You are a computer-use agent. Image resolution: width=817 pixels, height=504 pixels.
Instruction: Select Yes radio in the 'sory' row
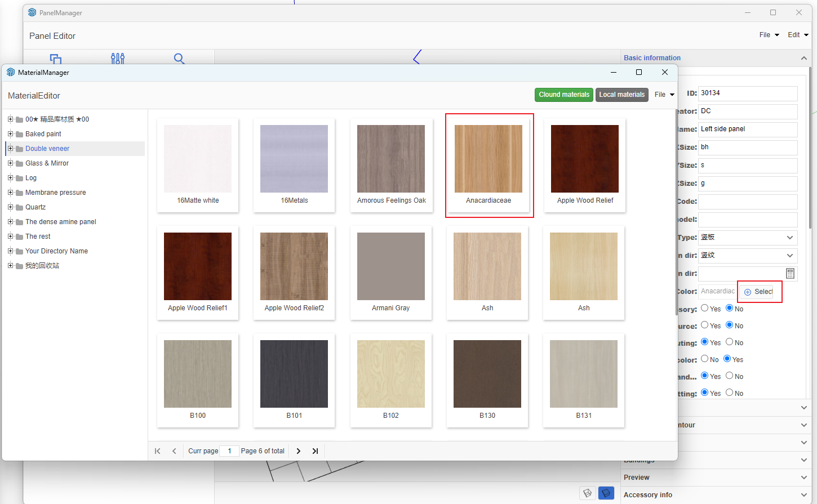[705, 309]
